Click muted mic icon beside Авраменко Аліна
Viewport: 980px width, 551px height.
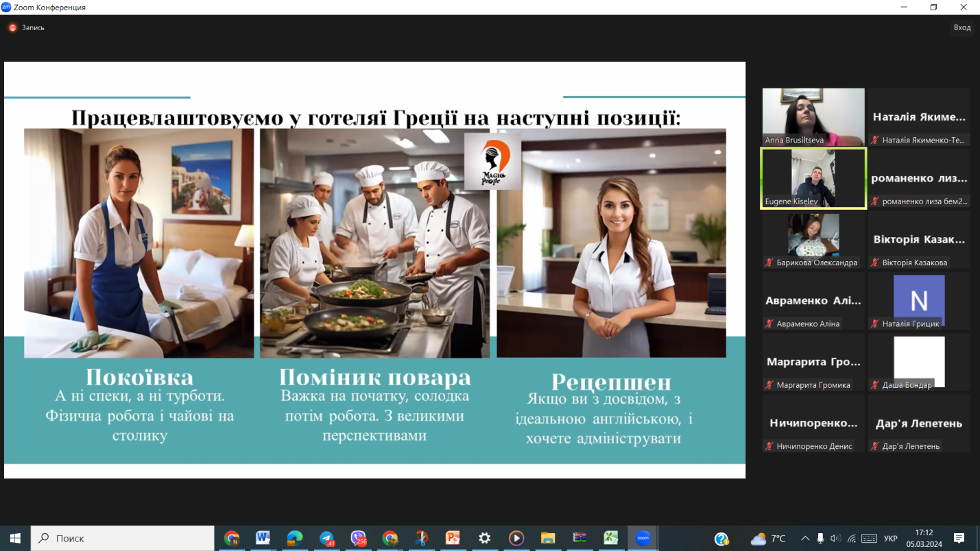[x=770, y=323]
